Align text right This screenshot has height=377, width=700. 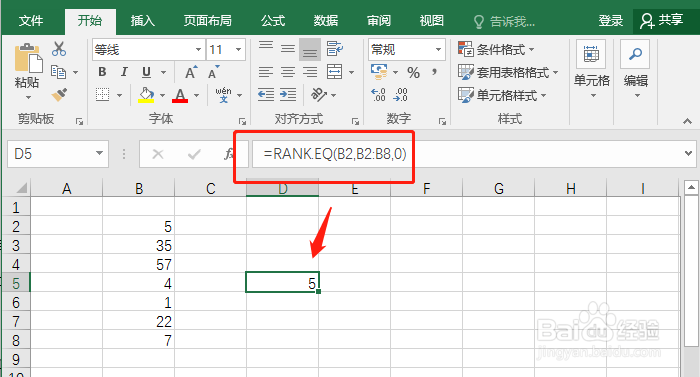click(310, 71)
